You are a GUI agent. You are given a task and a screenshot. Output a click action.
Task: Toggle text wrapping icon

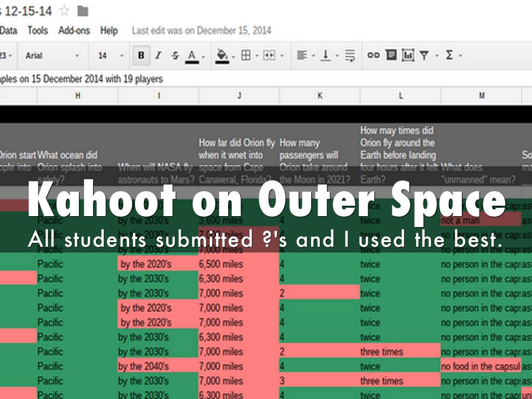point(350,55)
